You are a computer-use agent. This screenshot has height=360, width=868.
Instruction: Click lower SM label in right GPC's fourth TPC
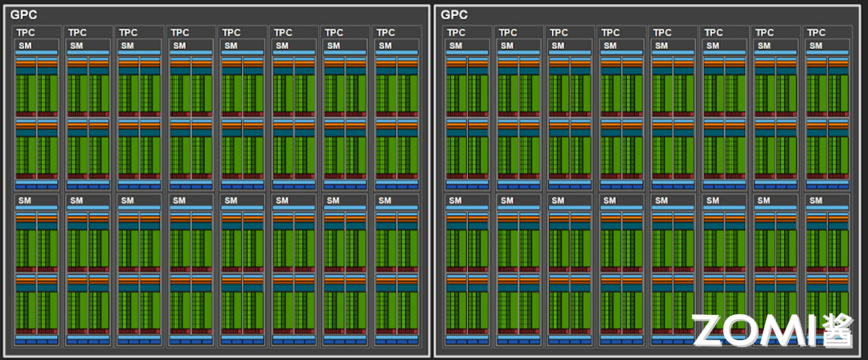coord(610,200)
